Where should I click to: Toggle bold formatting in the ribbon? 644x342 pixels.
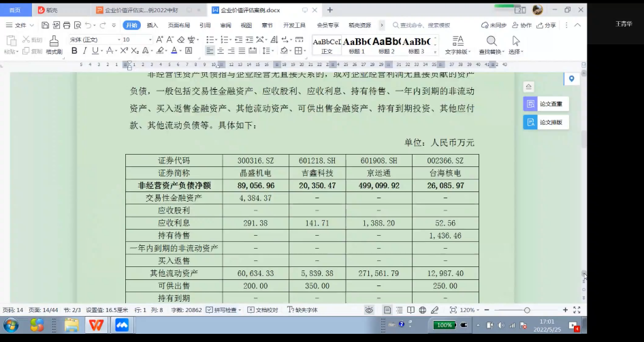(x=75, y=51)
